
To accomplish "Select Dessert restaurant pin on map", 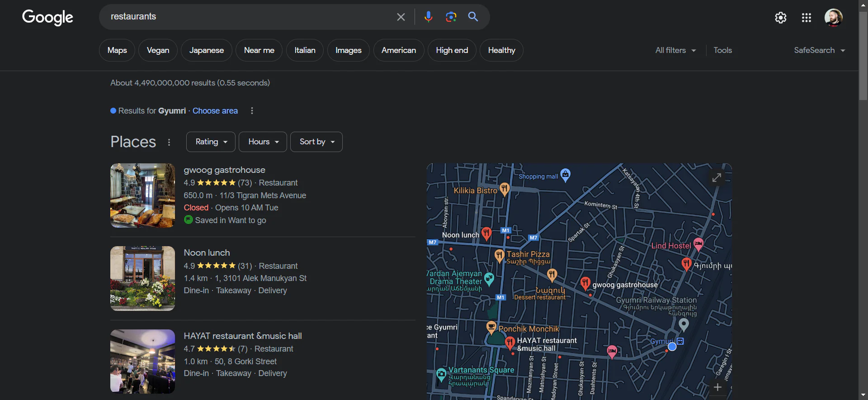I will click(552, 274).
